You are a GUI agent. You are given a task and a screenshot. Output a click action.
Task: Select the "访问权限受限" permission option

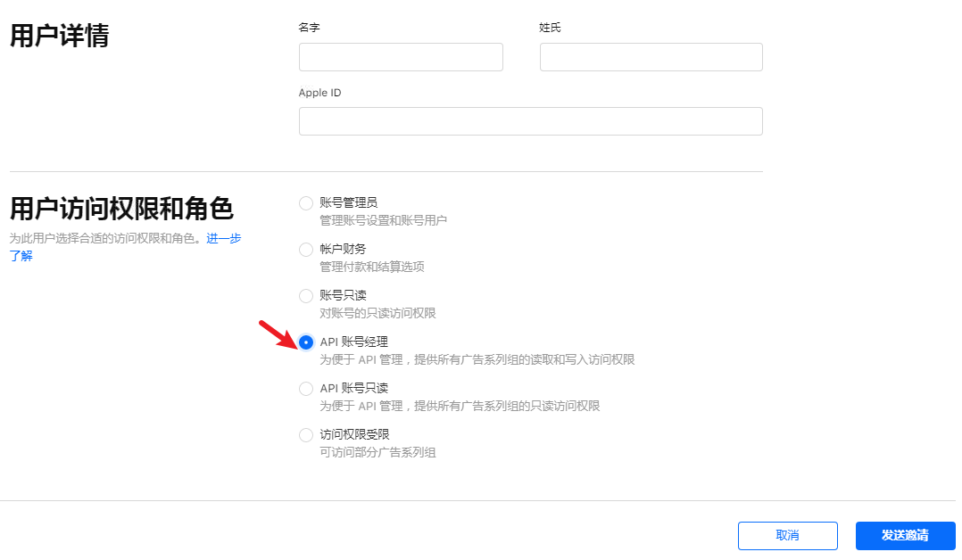pos(306,434)
